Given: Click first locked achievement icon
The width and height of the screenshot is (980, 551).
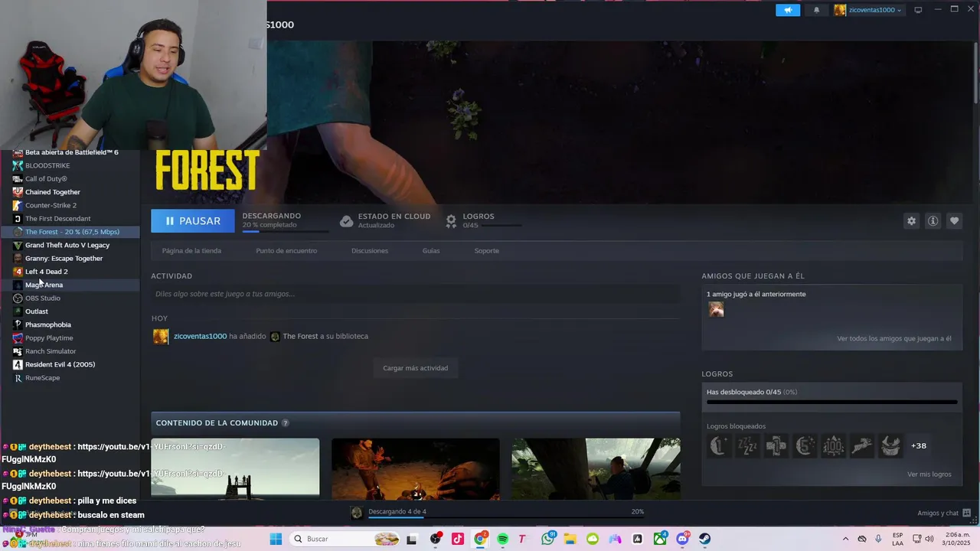Looking at the screenshot, I should point(719,445).
